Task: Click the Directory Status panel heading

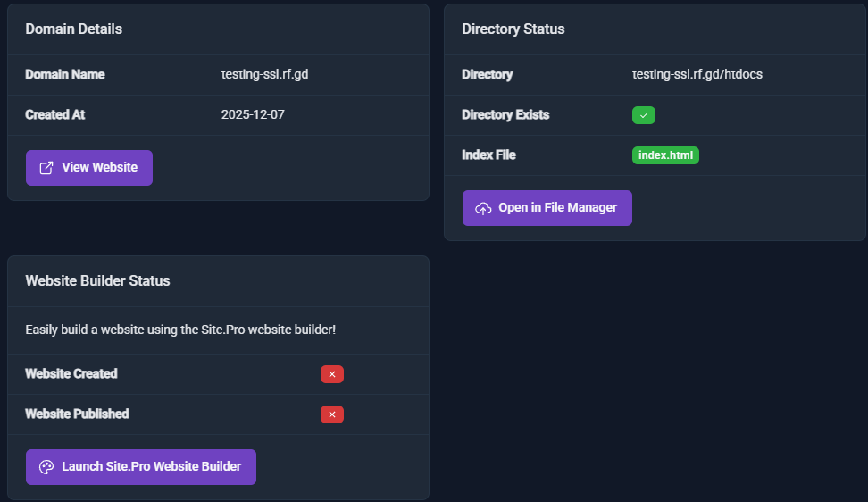Action: coord(513,29)
